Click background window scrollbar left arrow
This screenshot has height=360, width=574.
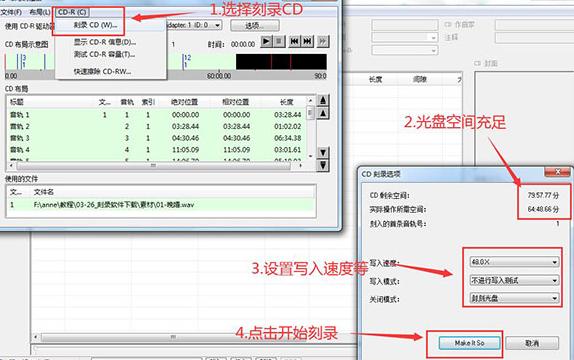[x=36, y=337]
